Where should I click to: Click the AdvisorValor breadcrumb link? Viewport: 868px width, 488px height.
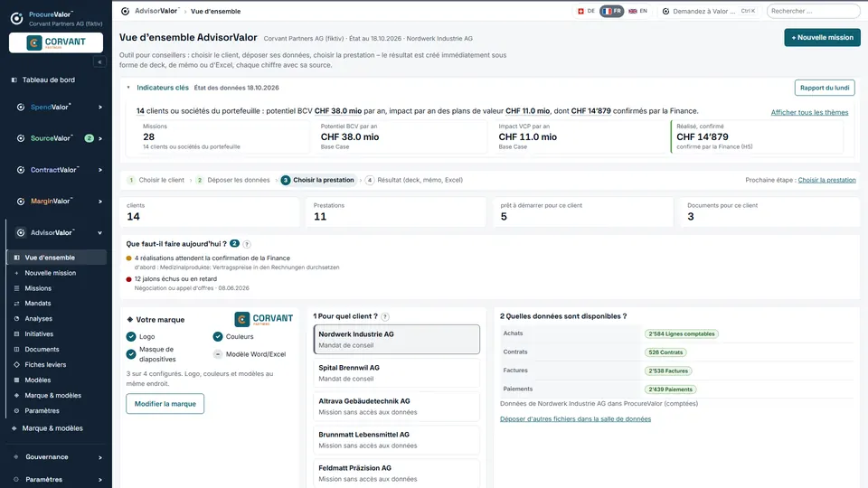[x=156, y=11]
